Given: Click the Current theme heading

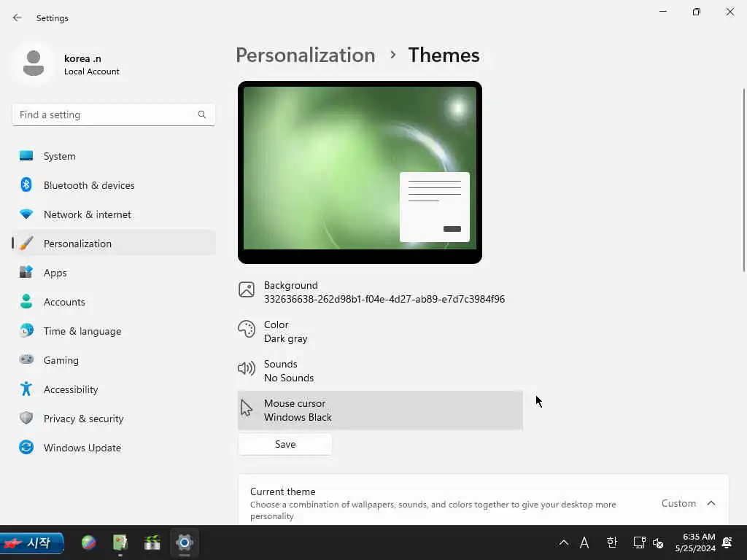Looking at the screenshot, I should tap(282, 491).
